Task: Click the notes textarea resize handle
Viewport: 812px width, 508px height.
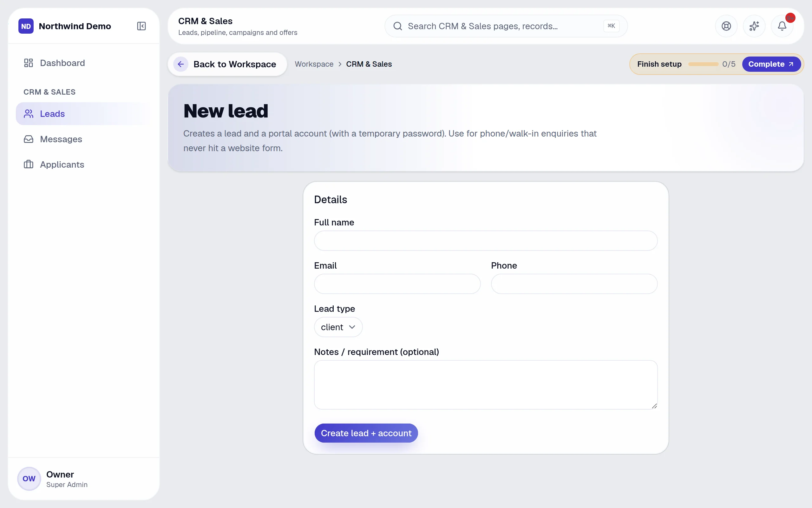Action: pyautogui.click(x=654, y=406)
